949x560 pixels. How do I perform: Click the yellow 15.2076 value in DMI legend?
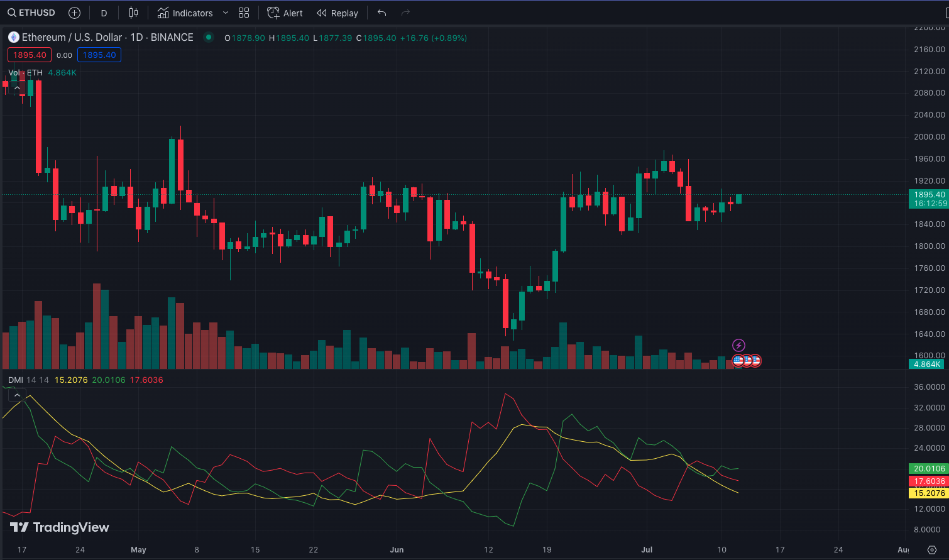pyautogui.click(x=71, y=380)
